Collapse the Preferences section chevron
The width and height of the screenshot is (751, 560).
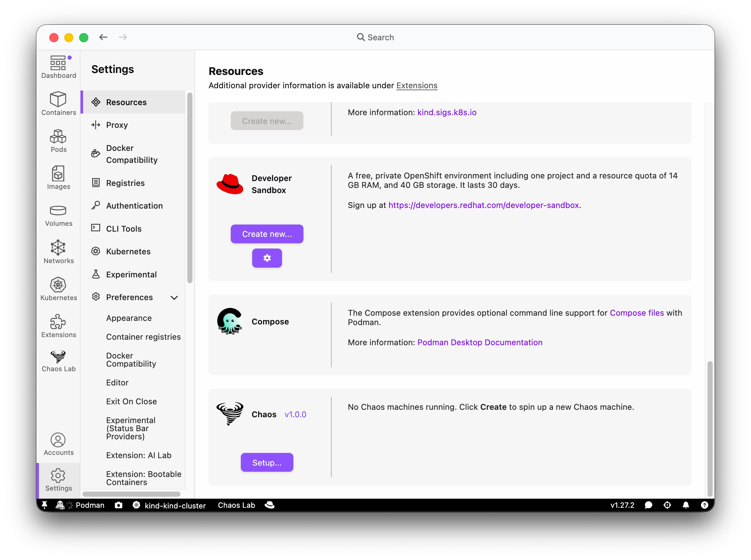pos(174,298)
